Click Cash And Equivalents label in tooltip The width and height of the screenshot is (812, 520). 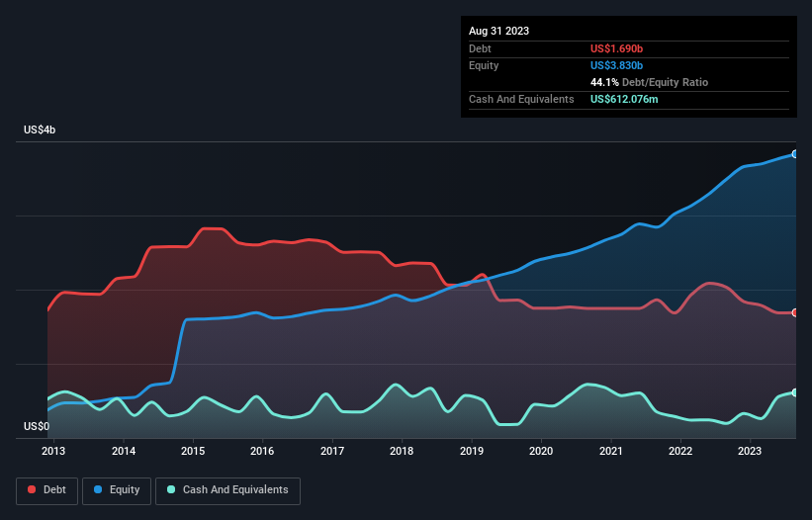tap(521, 99)
